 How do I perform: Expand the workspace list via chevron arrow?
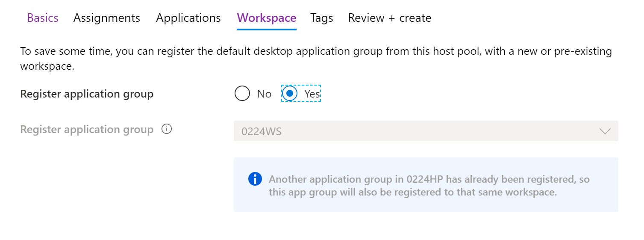(x=605, y=131)
